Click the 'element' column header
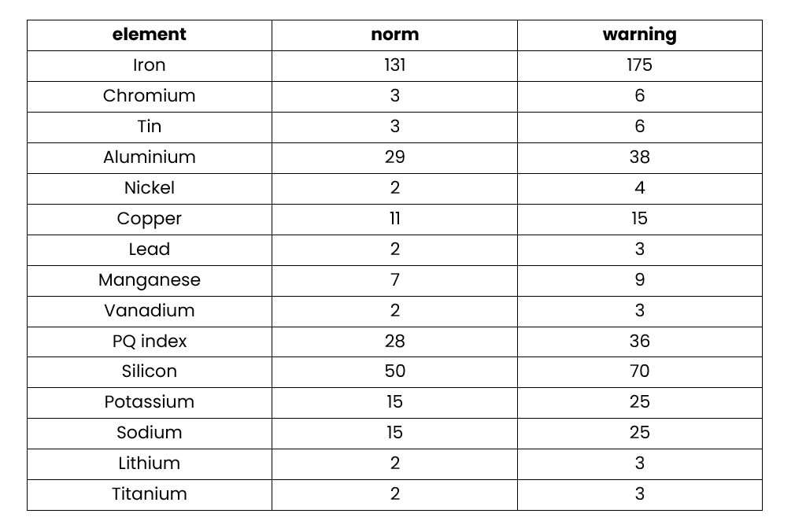The width and height of the screenshot is (795, 532). click(x=150, y=35)
